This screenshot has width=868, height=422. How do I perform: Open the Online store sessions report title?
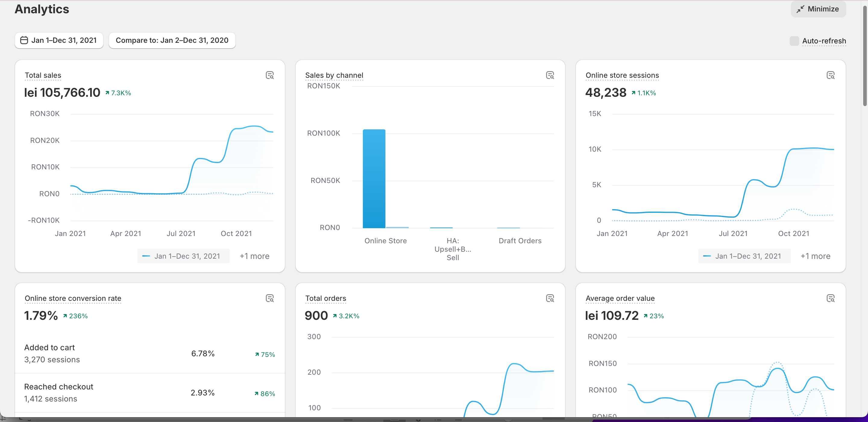point(622,75)
